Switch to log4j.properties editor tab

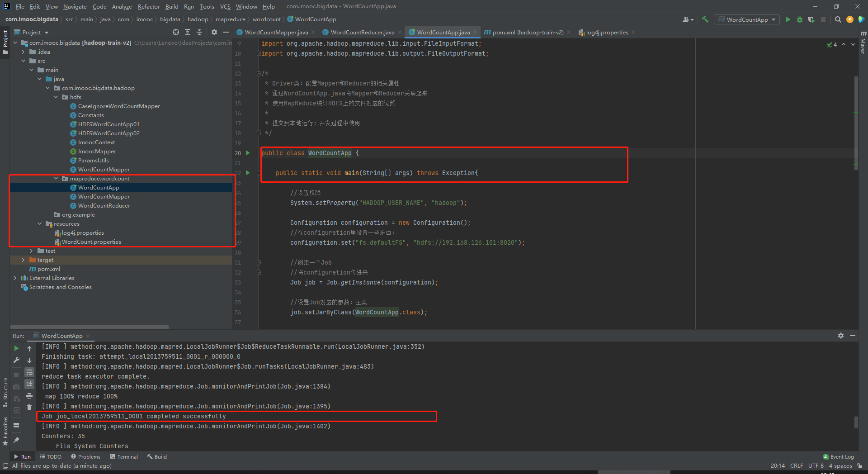pyautogui.click(x=607, y=32)
